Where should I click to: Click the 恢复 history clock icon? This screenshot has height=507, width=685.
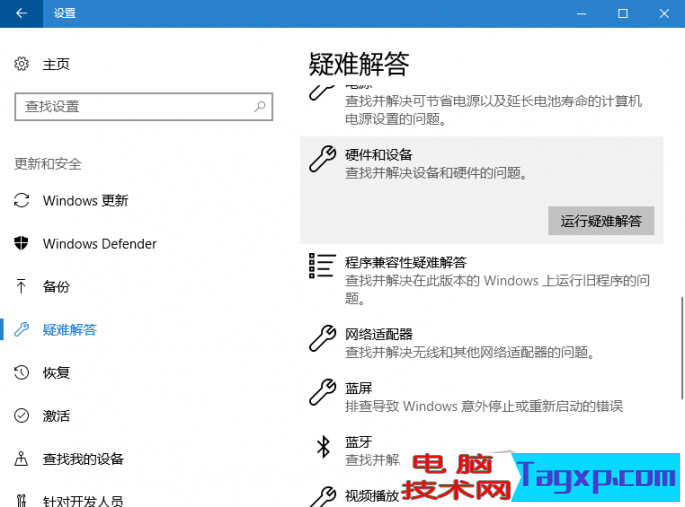(x=21, y=372)
